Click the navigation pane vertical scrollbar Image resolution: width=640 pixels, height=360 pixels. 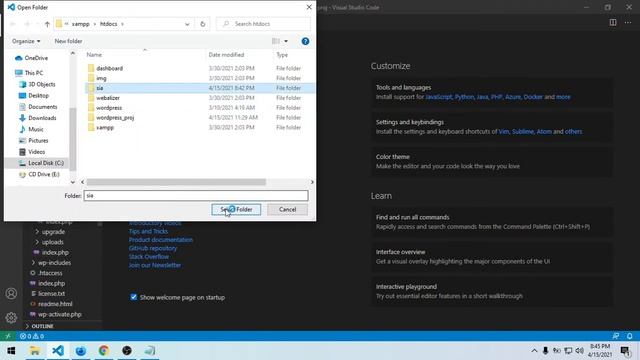click(73, 139)
